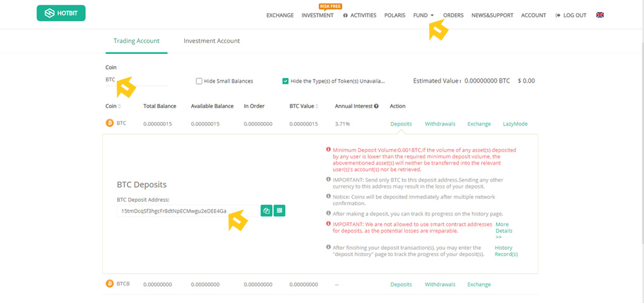Viewport: 644px width, 303px height.
Task: Open POLARIS from the navigation bar
Action: 395,15
